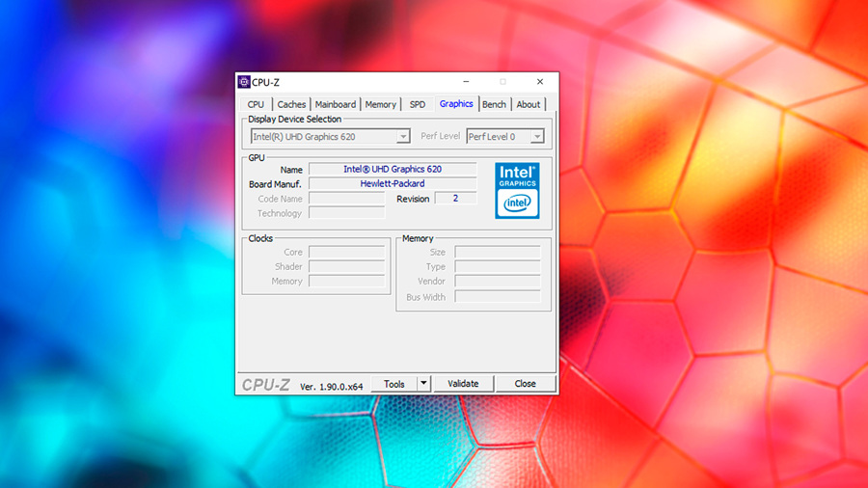Click the Memory Size field

tap(498, 252)
